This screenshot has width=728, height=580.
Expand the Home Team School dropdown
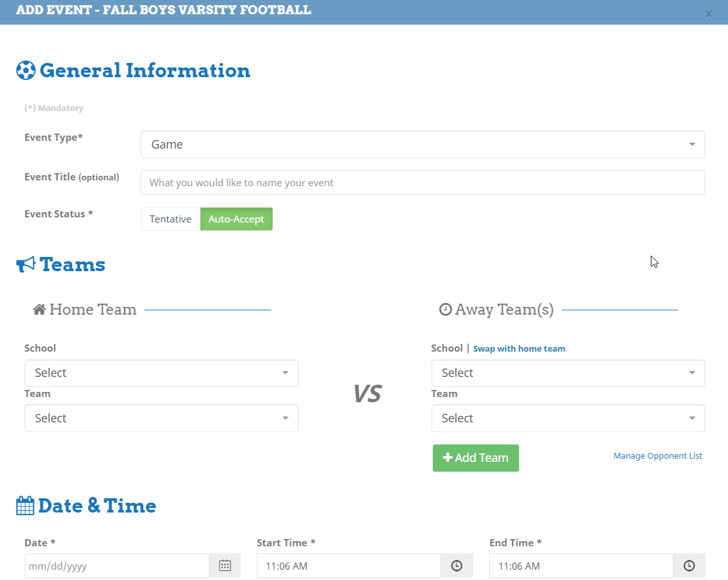[x=161, y=373]
